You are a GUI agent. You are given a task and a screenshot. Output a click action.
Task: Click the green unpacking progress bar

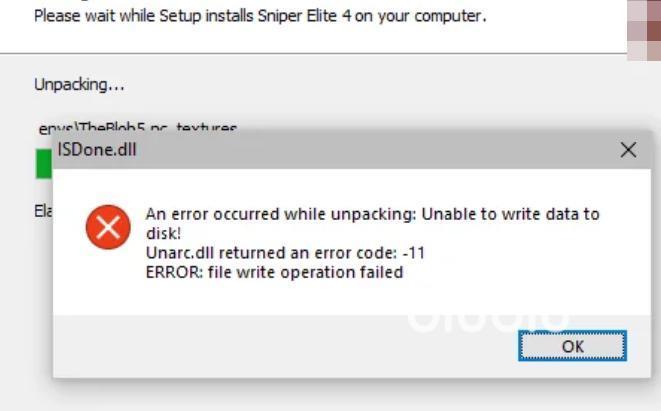43,163
